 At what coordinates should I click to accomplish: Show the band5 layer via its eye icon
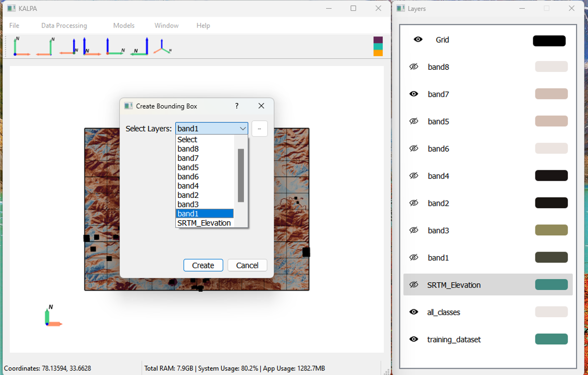click(414, 121)
